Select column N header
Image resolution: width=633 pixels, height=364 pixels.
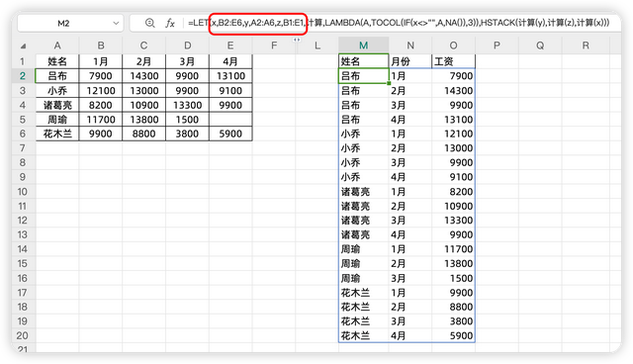[410, 45]
